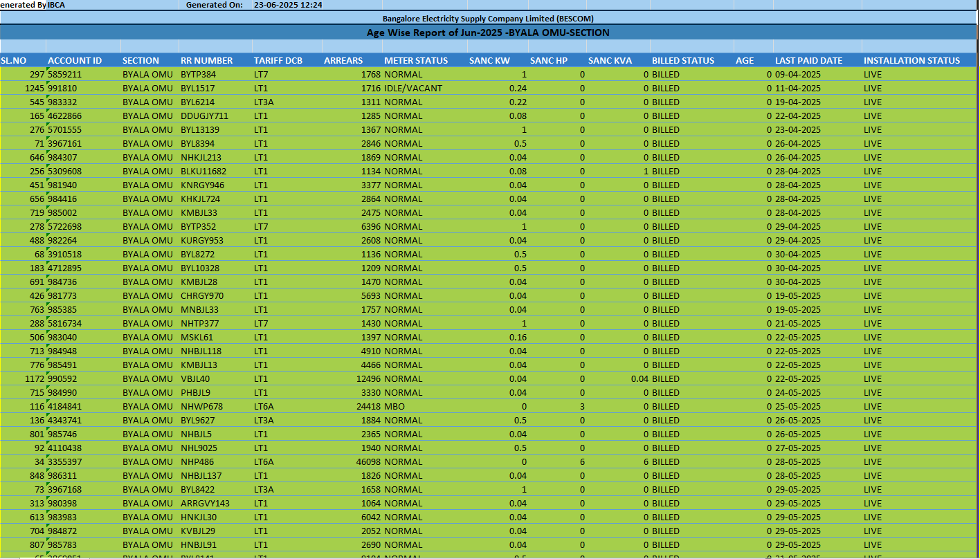This screenshot has width=980, height=559.
Task: Click the AGE column header
Action: (753, 60)
